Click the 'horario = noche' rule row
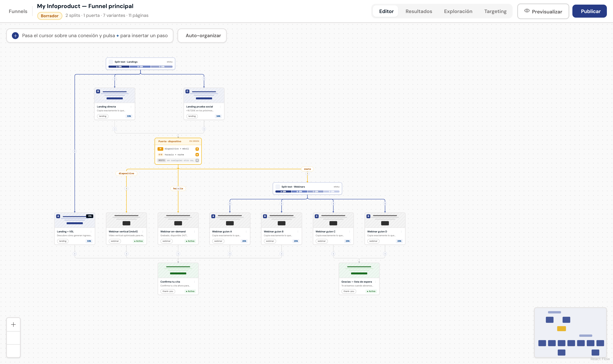Screen dimensions: 613x364 pos(178,155)
